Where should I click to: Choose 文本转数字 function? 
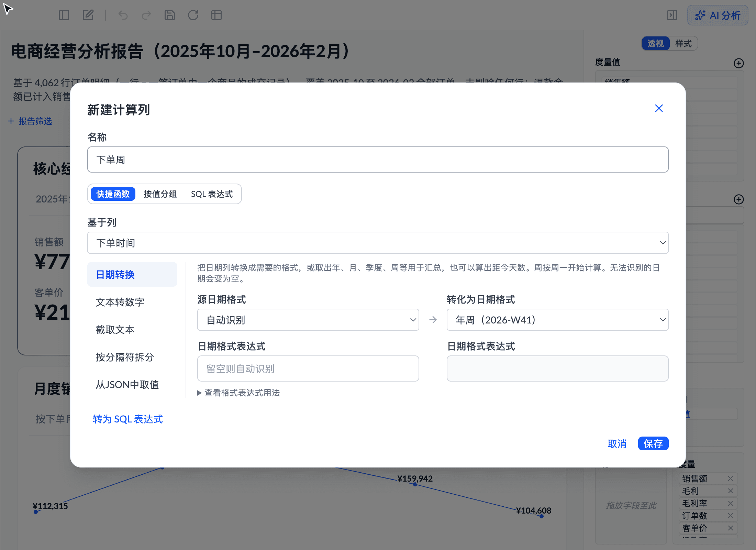pos(132,302)
